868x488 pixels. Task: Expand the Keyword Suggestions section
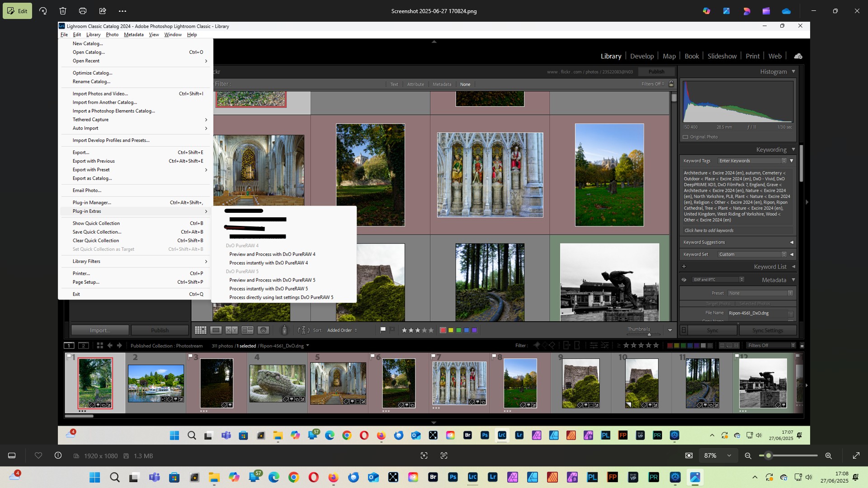[792, 242]
